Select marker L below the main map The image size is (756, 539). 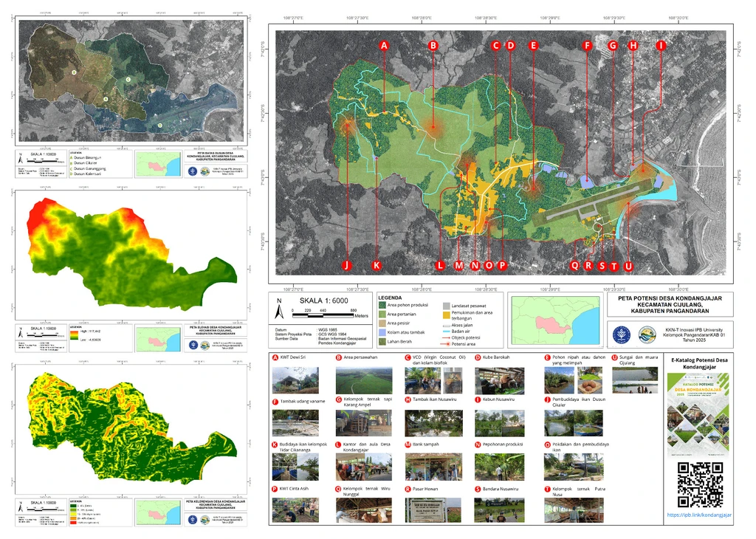pyautogui.click(x=440, y=265)
